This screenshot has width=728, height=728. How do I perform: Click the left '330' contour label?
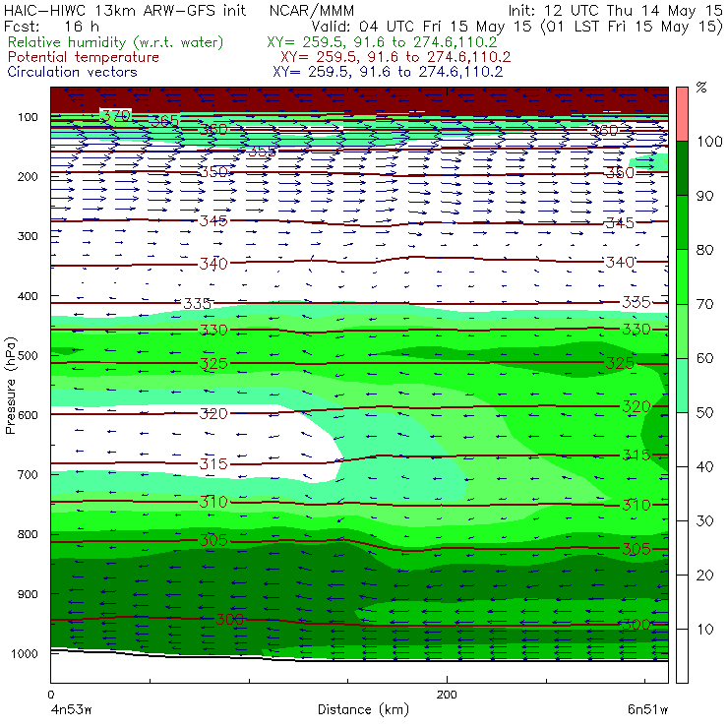click(213, 331)
